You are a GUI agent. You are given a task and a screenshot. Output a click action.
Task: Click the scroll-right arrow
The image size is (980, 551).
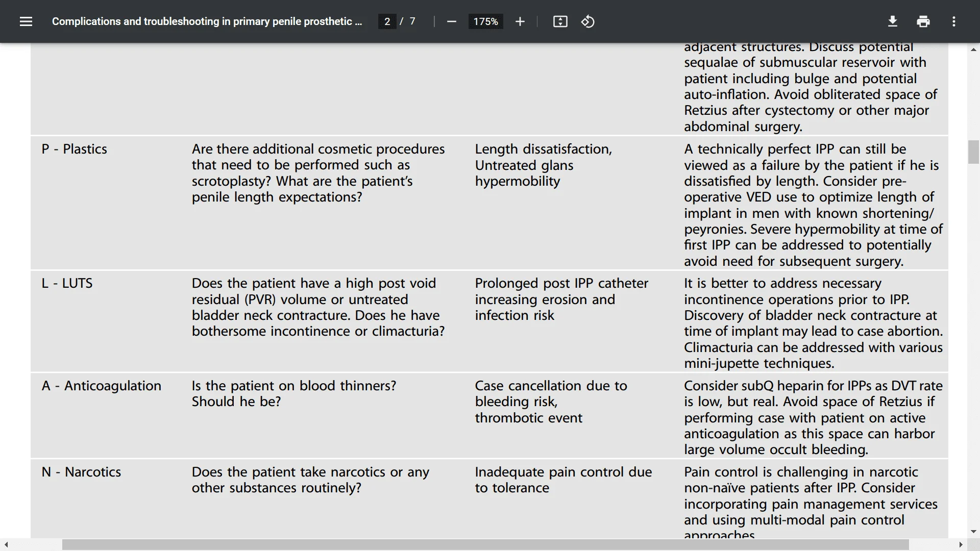(x=962, y=545)
